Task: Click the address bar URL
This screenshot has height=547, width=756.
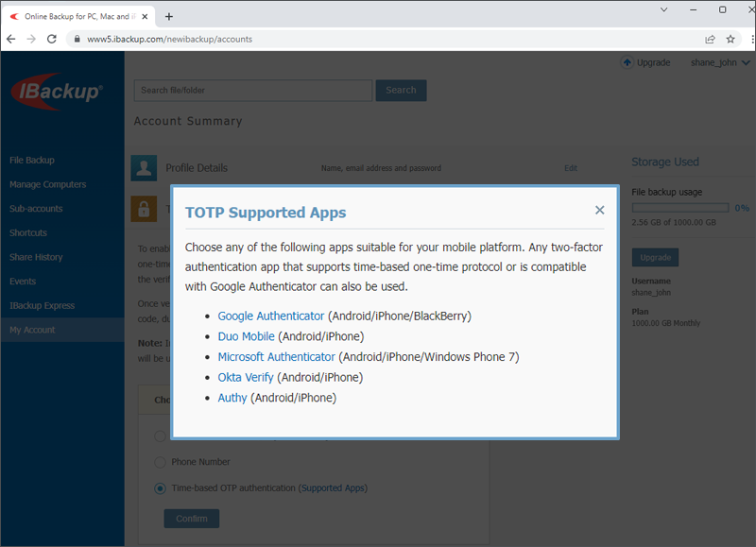Action: pos(170,39)
